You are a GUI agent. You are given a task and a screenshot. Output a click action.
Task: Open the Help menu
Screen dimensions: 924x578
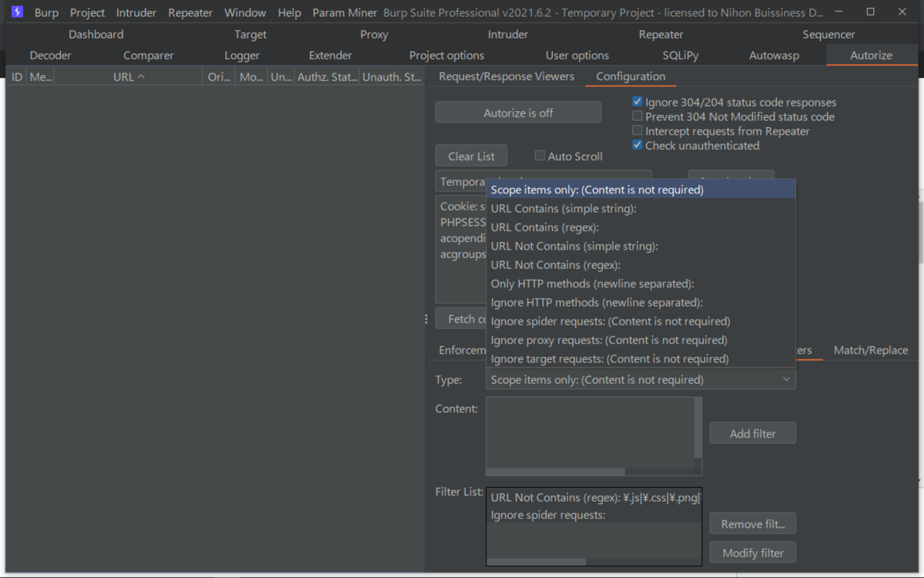pos(290,12)
